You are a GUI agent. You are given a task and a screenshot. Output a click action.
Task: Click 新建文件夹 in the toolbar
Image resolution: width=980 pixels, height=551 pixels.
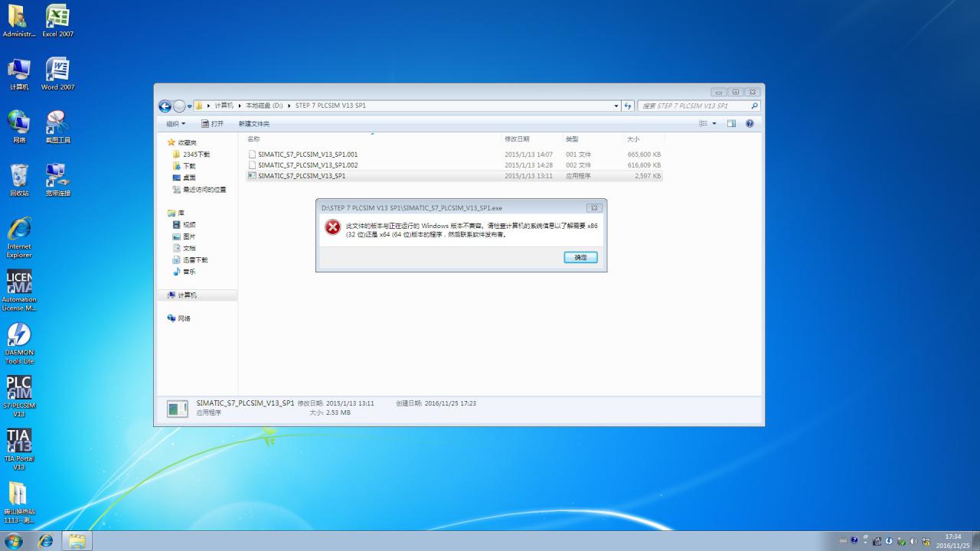tap(253, 123)
